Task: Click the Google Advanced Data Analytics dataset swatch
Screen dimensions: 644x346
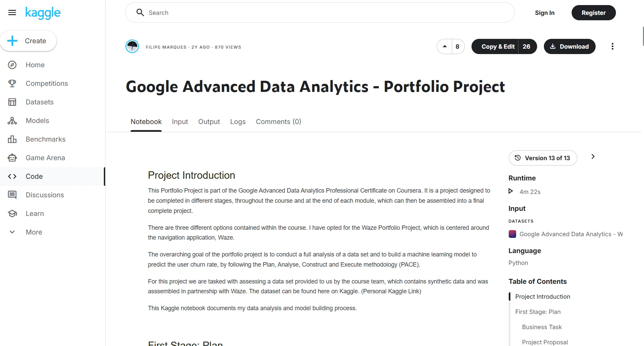Action: coord(512,234)
